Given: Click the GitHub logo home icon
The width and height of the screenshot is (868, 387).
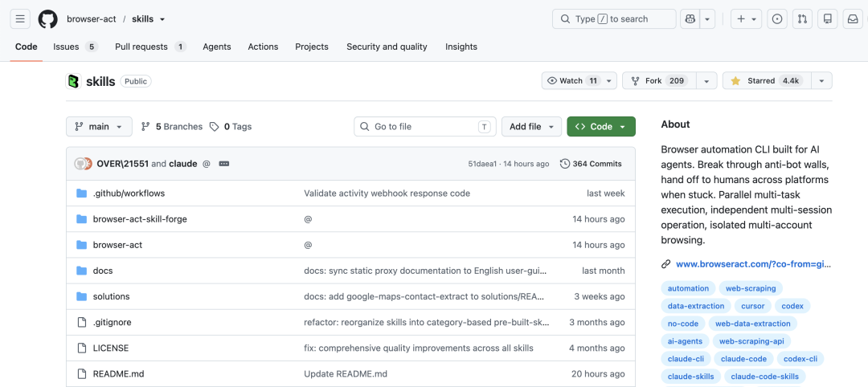Looking at the screenshot, I should [x=47, y=18].
